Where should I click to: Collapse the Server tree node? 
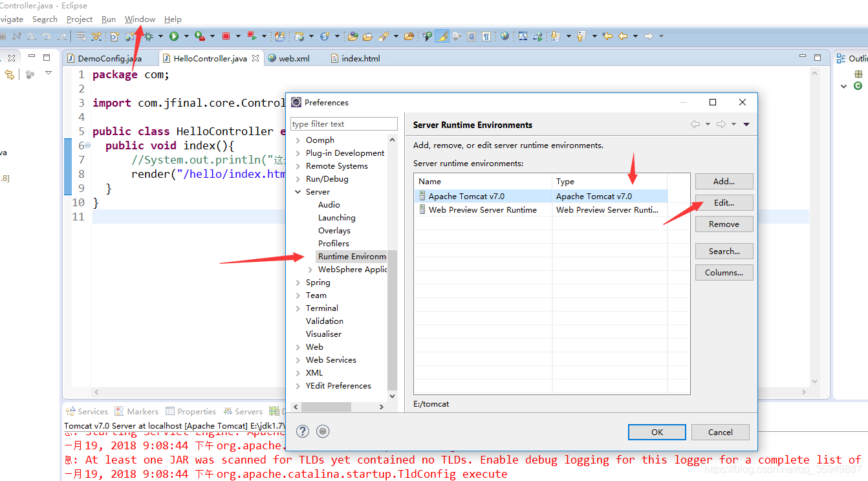click(x=298, y=192)
